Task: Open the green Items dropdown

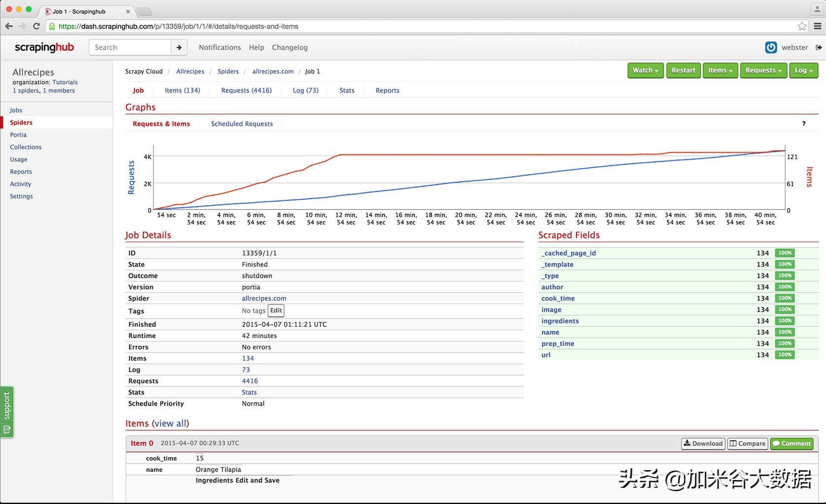Action: click(x=720, y=70)
